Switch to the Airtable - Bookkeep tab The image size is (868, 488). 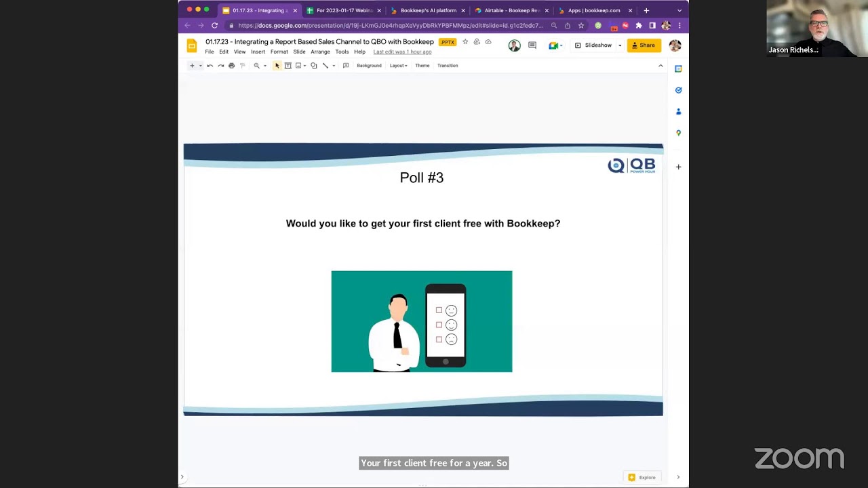pos(511,11)
